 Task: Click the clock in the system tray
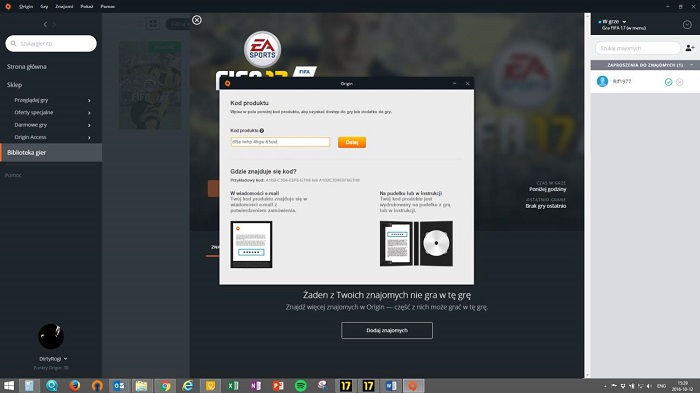click(x=683, y=386)
